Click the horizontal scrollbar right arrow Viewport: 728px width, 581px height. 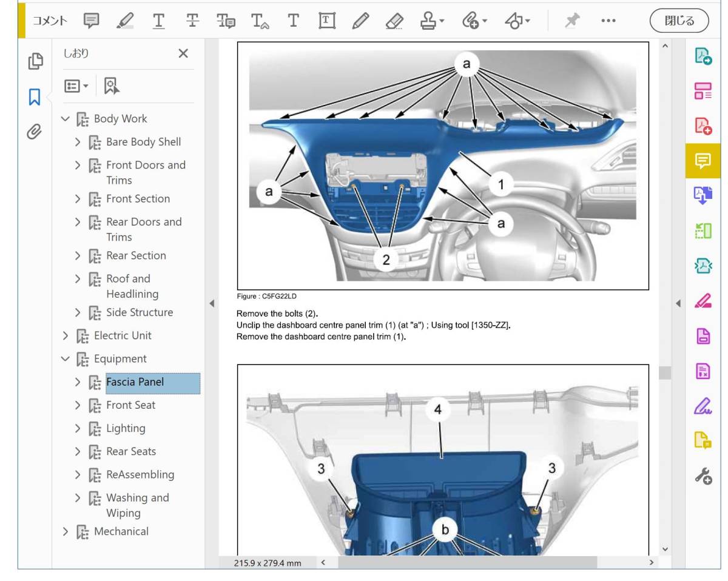pos(652,563)
